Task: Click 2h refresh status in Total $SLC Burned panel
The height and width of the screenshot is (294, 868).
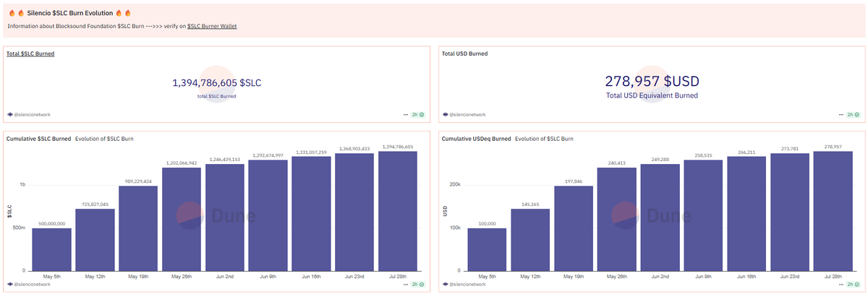Action: pyautogui.click(x=418, y=114)
